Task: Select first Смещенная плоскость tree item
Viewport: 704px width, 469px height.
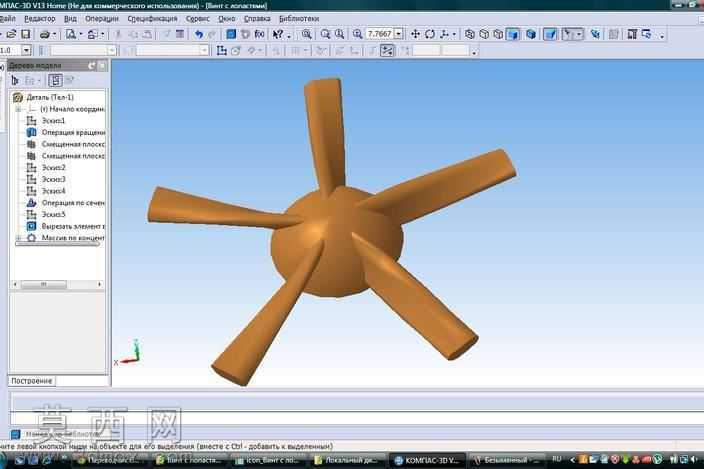Action: click(73, 144)
